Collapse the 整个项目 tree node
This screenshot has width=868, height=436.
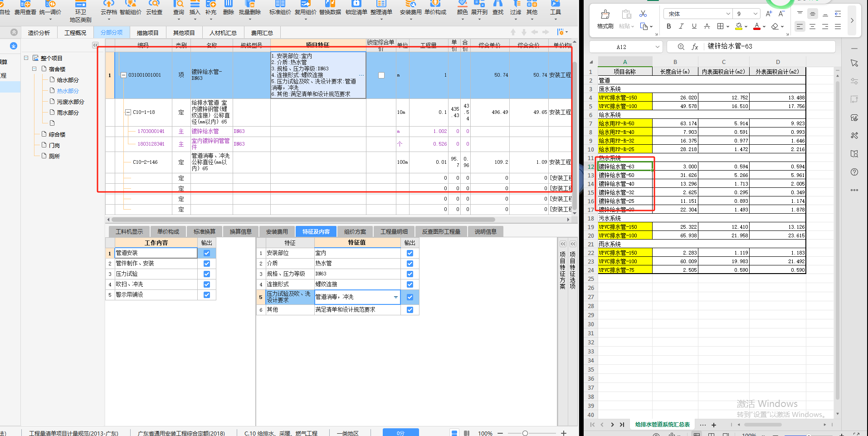point(26,58)
